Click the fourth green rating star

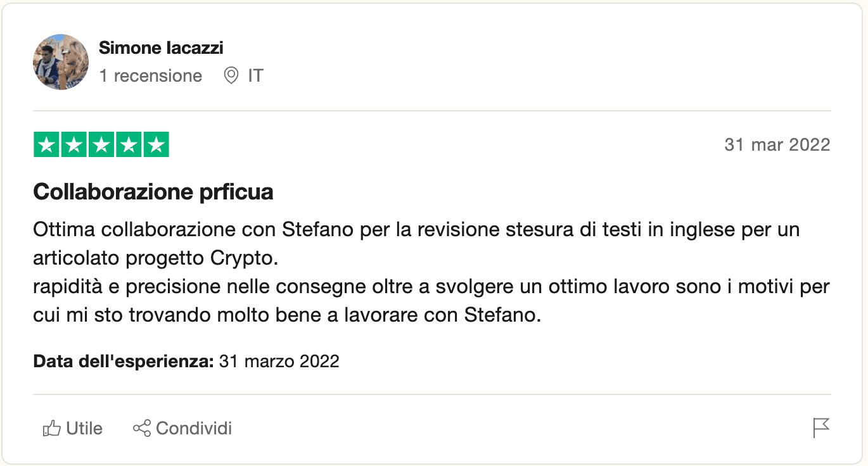129,144
